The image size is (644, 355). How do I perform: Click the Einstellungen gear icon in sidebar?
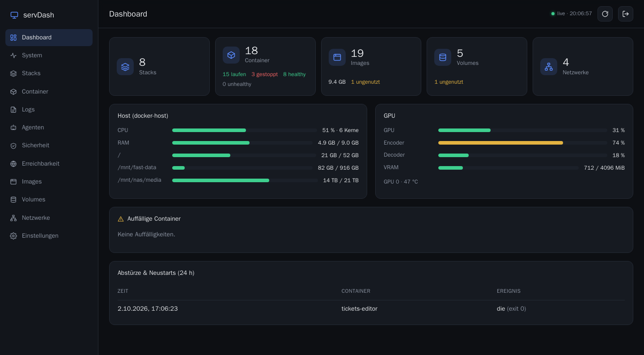(13, 236)
